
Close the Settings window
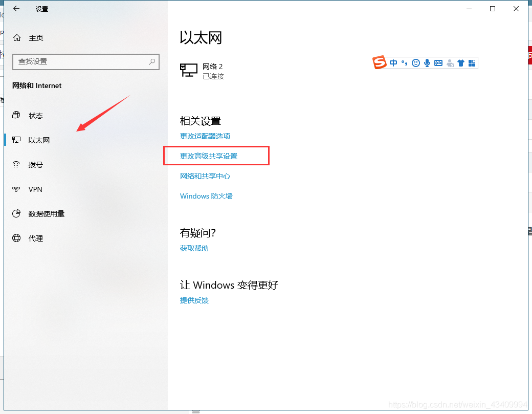(x=516, y=9)
